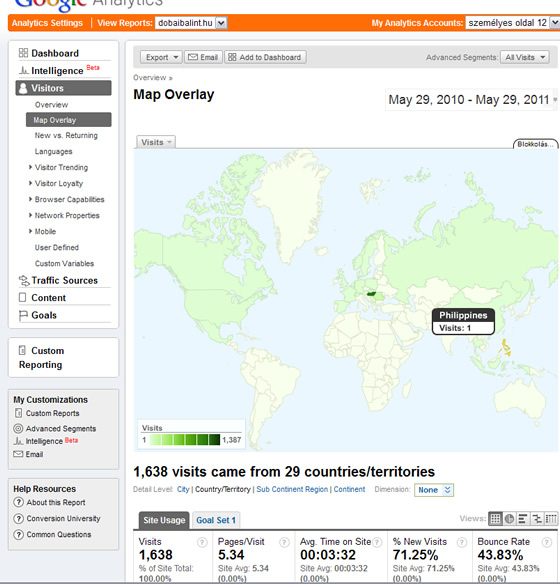Click the help icon next to Bounce Rate
The width and height of the screenshot is (560, 584).
click(547, 542)
